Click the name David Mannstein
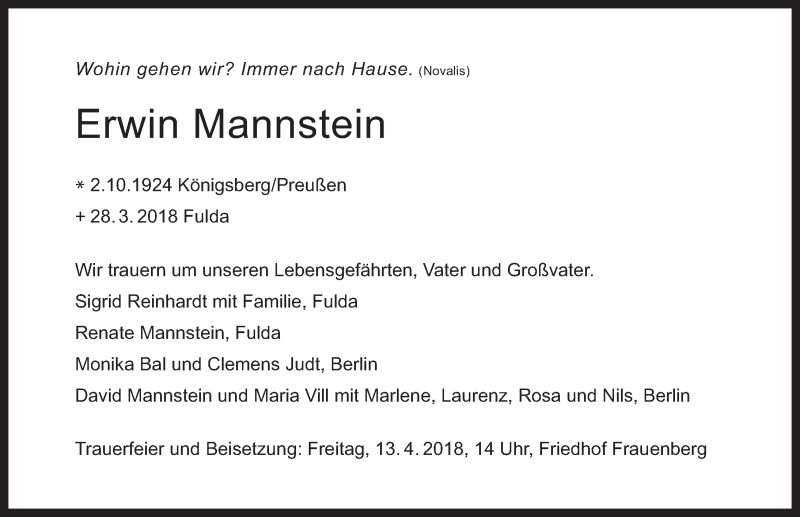Viewport: 800px width, 517px height. click(x=143, y=396)
